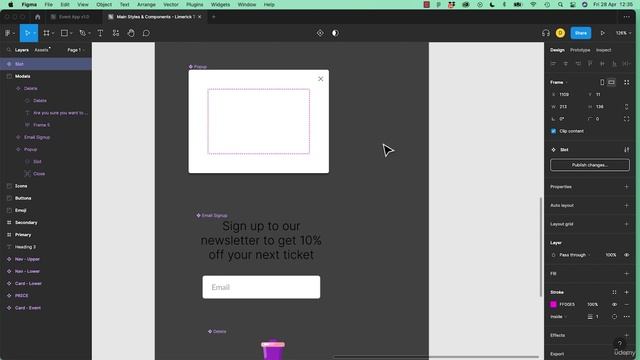Open the Inside stroke position dropdown
This screenshot has height=360, width=640.
[x=558, y=317]
